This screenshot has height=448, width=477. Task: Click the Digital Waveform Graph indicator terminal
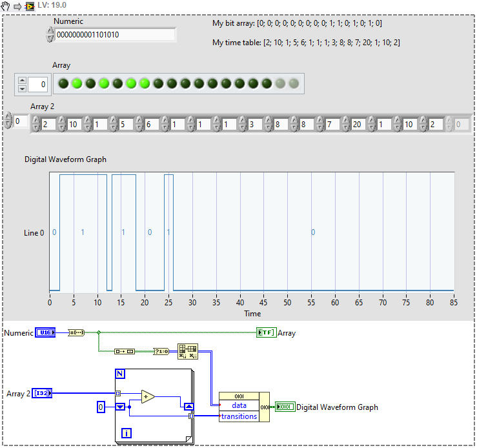(x=285, y=407)
